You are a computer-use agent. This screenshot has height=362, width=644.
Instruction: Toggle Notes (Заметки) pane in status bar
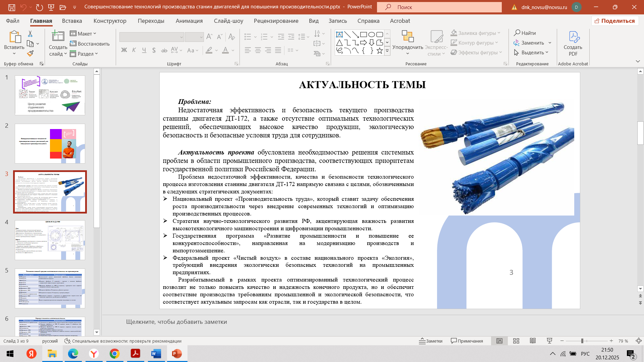click(431, 341)
